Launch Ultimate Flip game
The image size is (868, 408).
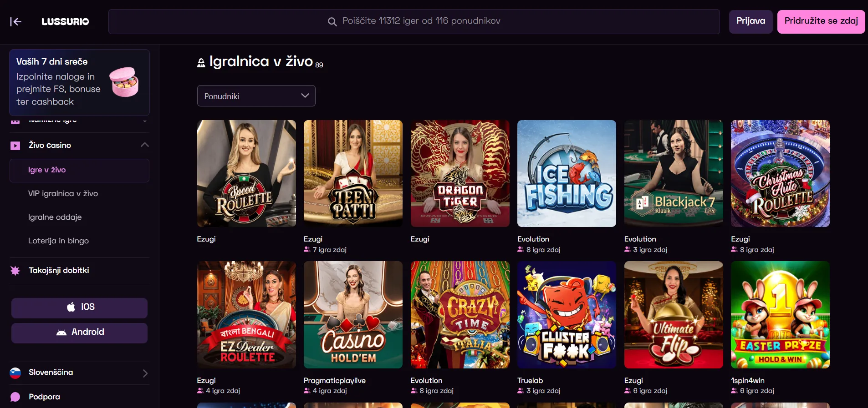pos(674,315)
